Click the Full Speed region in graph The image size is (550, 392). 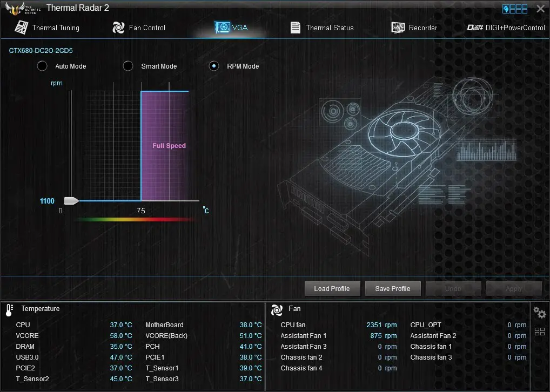(165, 146)
